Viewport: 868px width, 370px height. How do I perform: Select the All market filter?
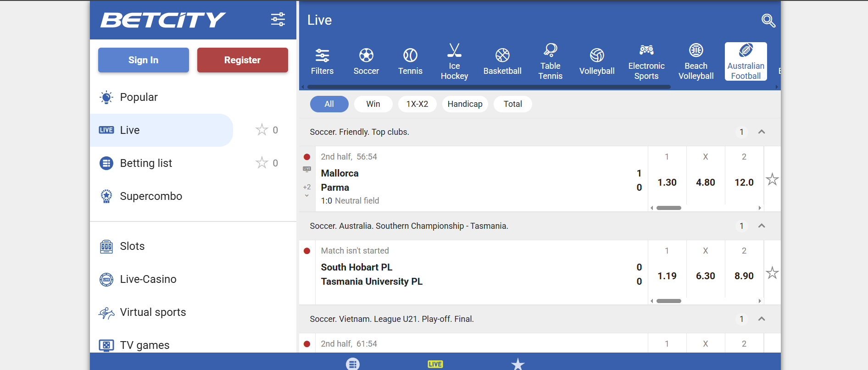pos(329,104)
